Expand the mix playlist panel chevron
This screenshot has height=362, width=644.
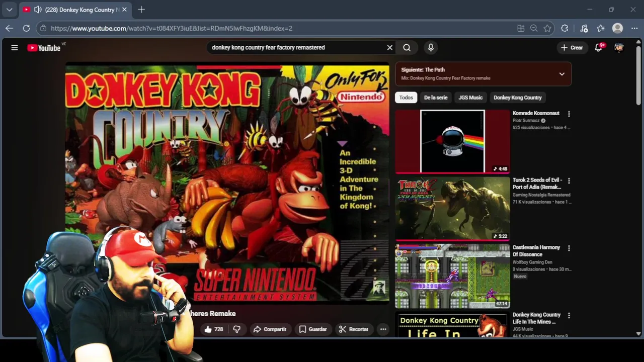pyautogui.click(x=562, y=74)
